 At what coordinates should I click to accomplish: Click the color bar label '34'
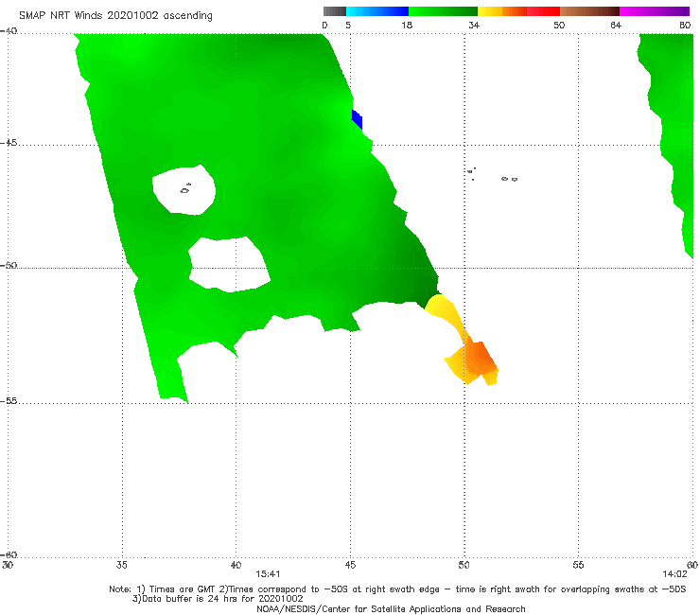(x=474, y=25)
